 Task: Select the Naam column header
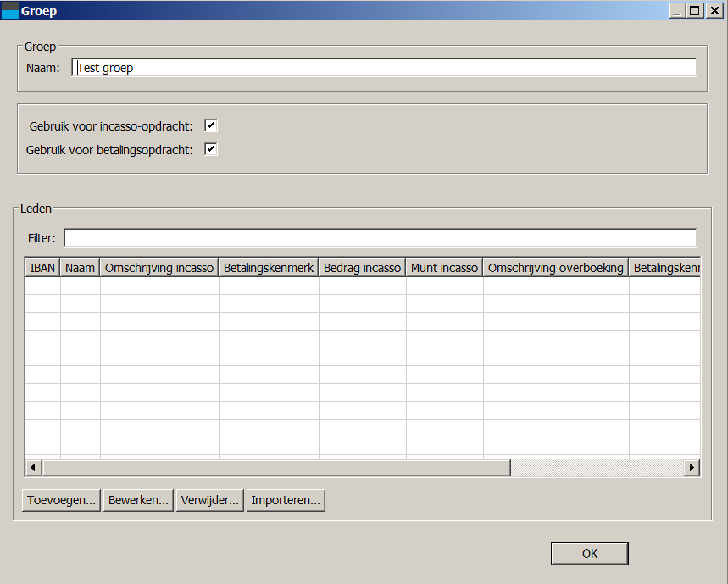pos(80,268)
